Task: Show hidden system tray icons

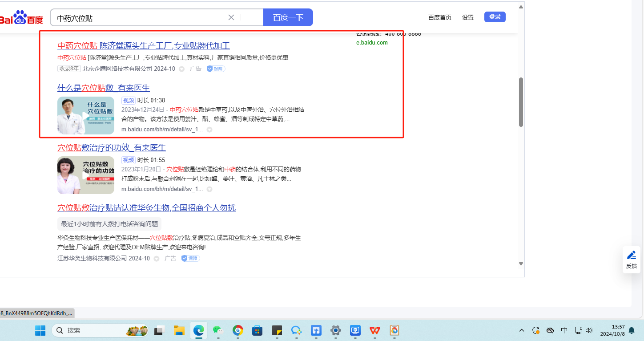Action: [521, 330]
